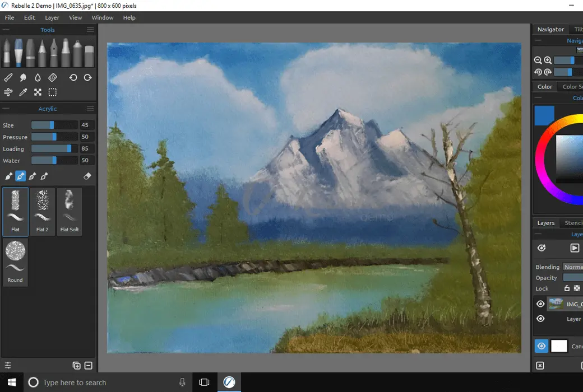Switch to the Color Set tab
The image size is (583, 392).
[572, 87]
